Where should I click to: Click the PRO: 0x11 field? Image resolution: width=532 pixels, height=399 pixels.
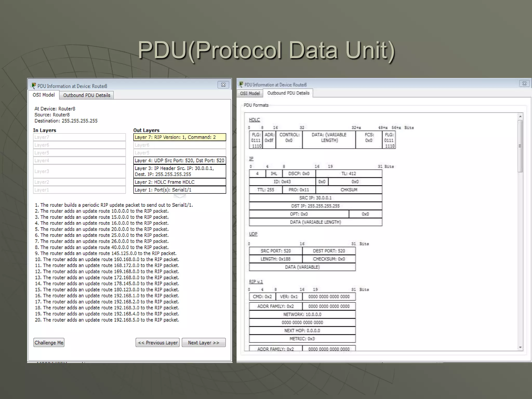[x=299, y=190]
